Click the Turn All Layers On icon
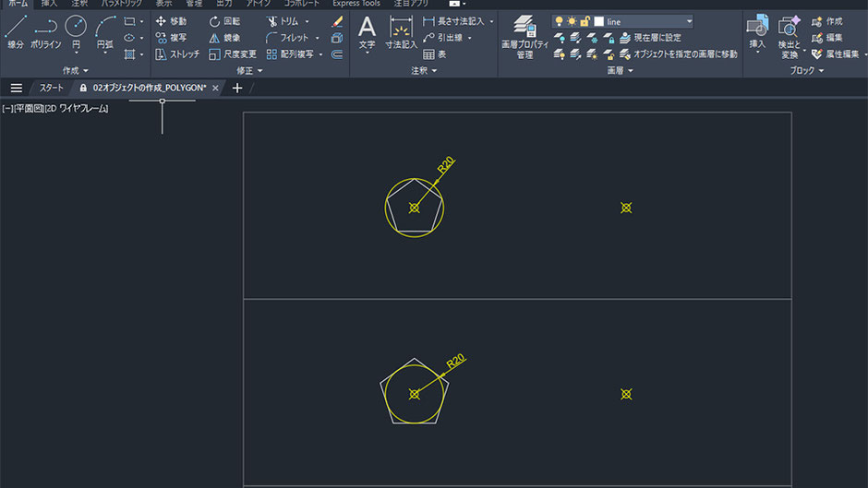This screenshot has height=488, width=868. 559,54
